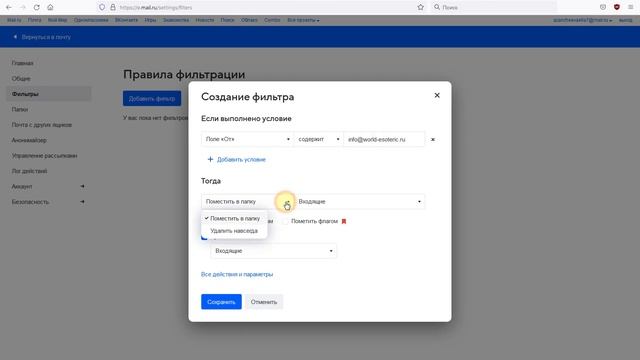Open the lower Входящие dropdown

[x=273, y=251]
